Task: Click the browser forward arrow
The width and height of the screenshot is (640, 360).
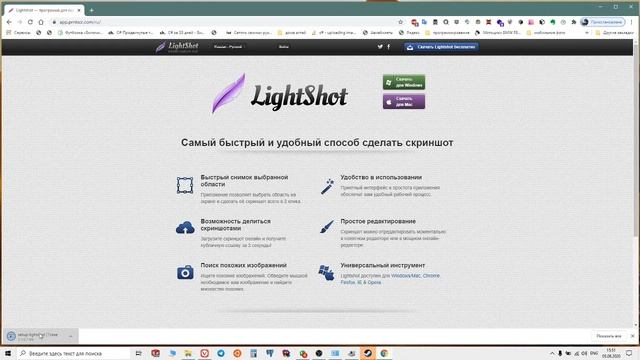Action: (19, 22)
